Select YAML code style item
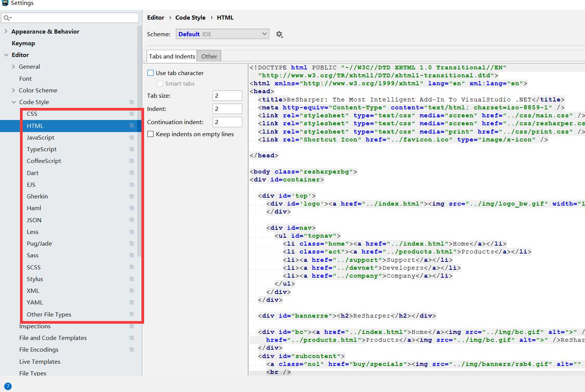This screenshot has width=585, height=392. (x=35, y=302)
